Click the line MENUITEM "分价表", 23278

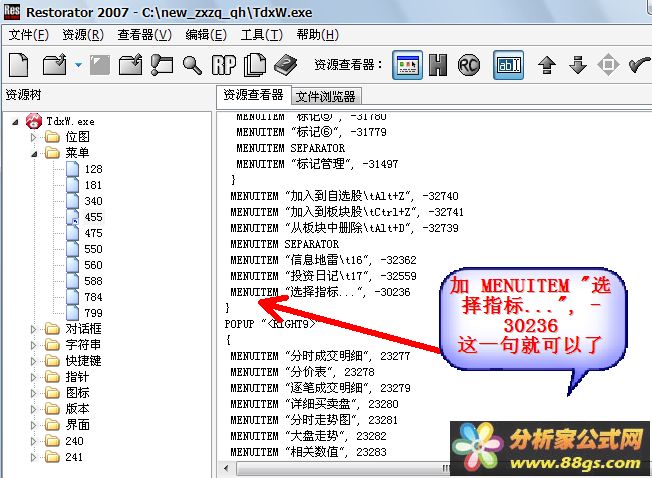(302, 372)
